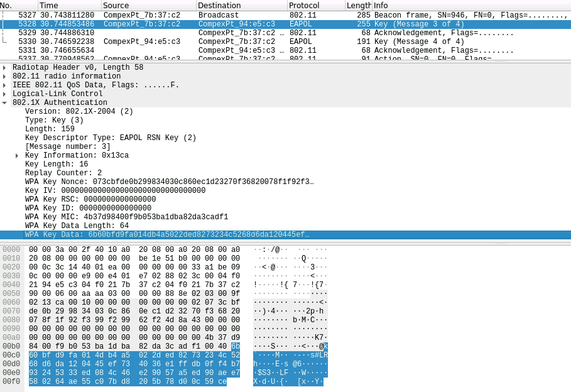Expand Radiotap Header v0 tree node

point(4,67)
